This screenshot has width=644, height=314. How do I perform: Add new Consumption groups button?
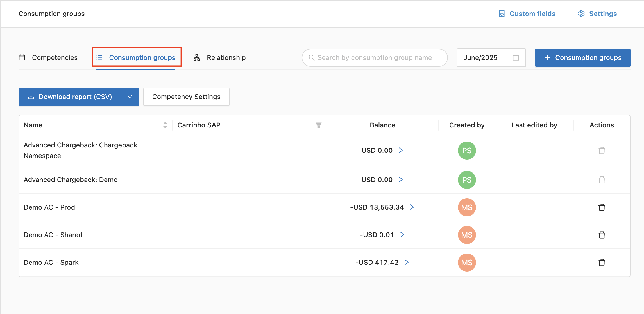[582, 58]
